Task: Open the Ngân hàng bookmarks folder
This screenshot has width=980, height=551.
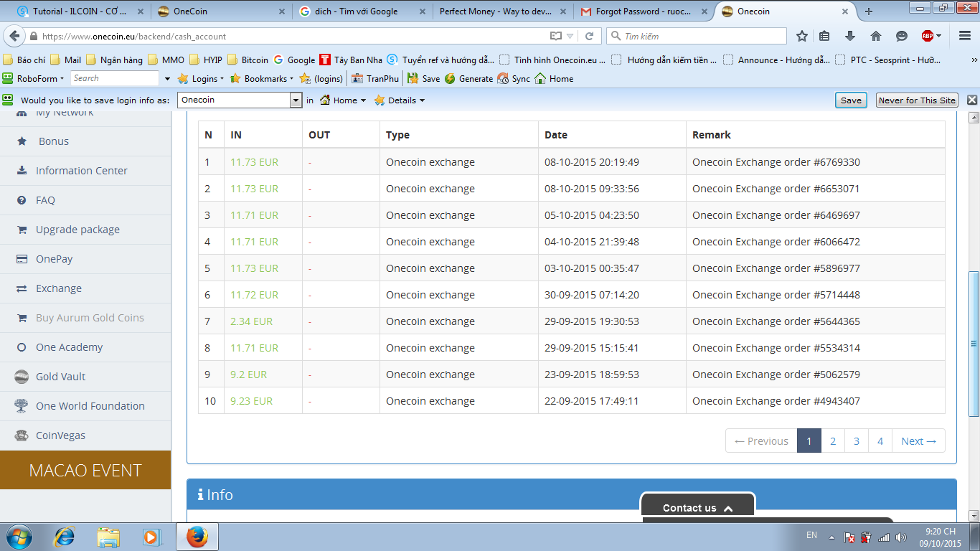Action: coord(115,60)
